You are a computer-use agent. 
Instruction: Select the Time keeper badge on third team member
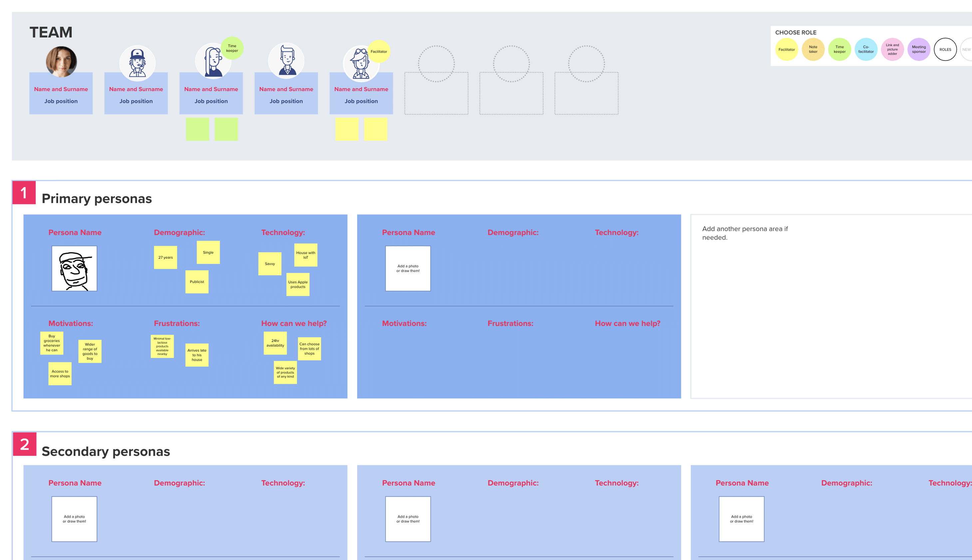pos(232,48)
